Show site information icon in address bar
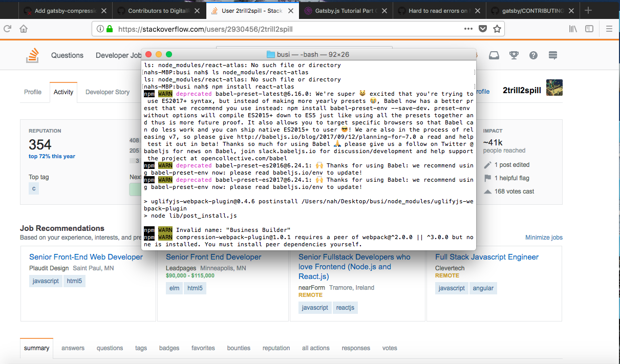The height and width of the screenshot is (364, 620). (x=100, y=29)
